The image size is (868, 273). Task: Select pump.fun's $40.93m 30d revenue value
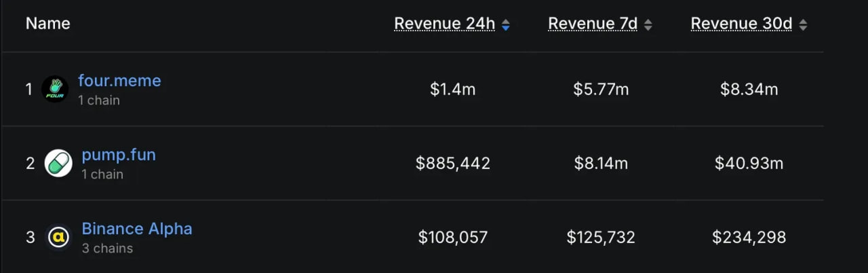tap(749, 164)
